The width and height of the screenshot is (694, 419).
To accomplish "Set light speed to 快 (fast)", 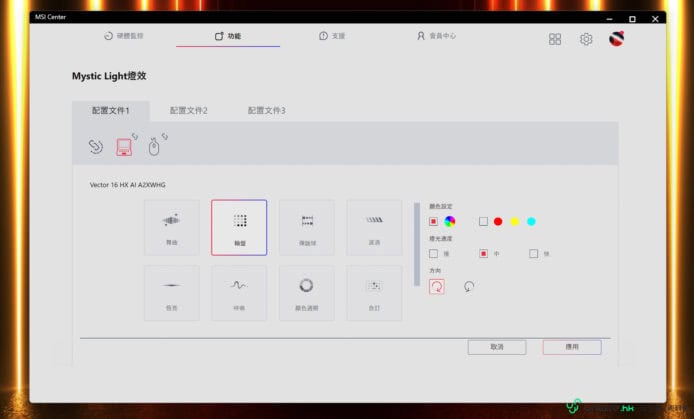I will coord(533,254).
